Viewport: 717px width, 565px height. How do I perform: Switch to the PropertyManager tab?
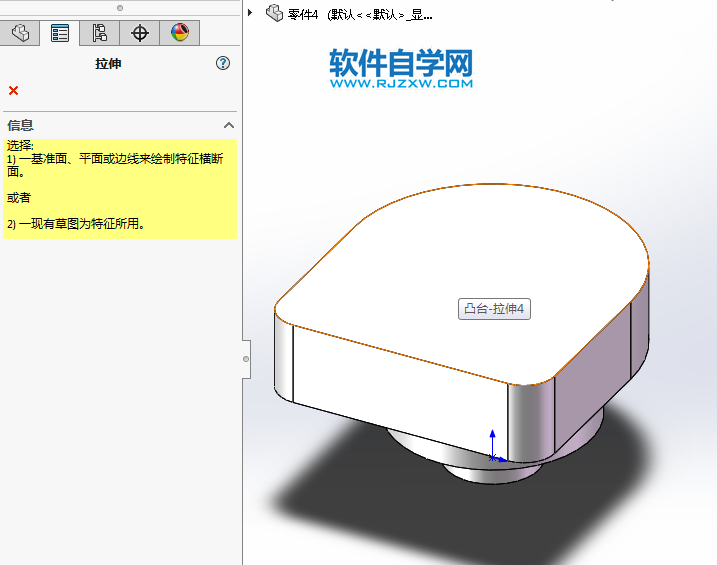click(59, 33)
